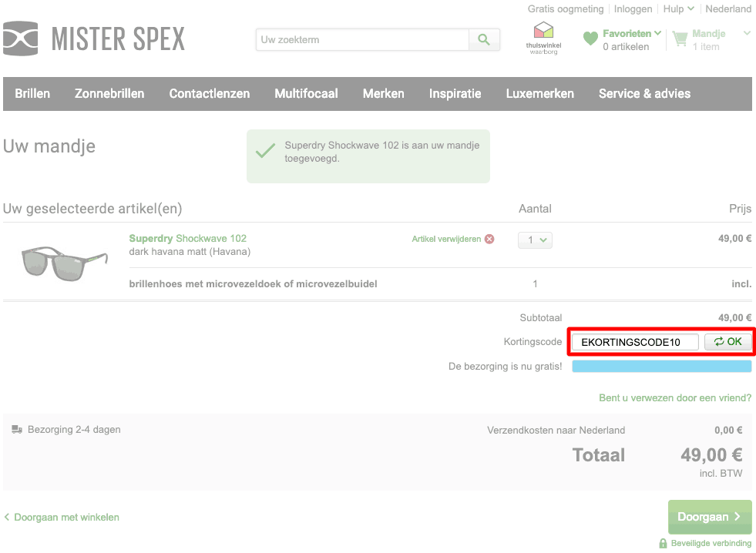Apply the discount code with OK
Image resolution: width=756 pixels, height=553 pixels.
click(x=728, y=341)
